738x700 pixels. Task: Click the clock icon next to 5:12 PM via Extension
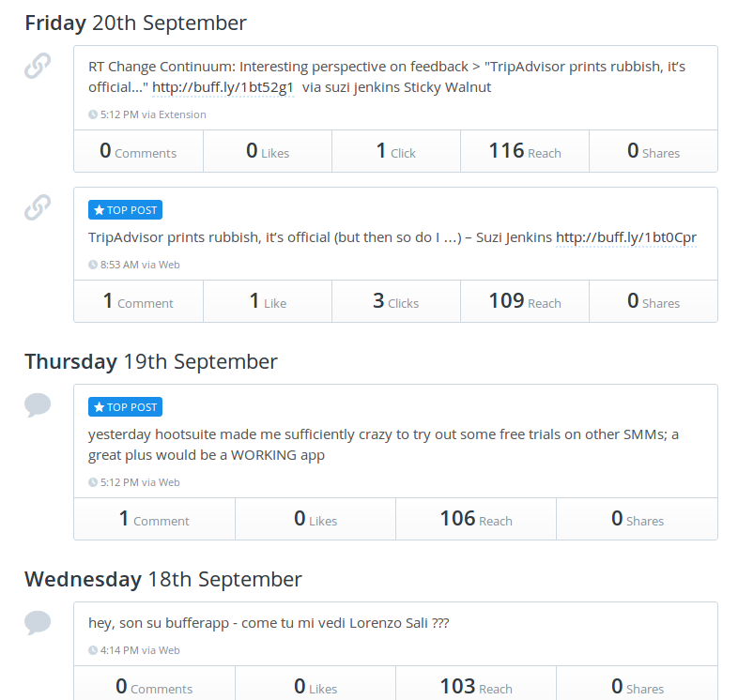(x=93, y=114)
